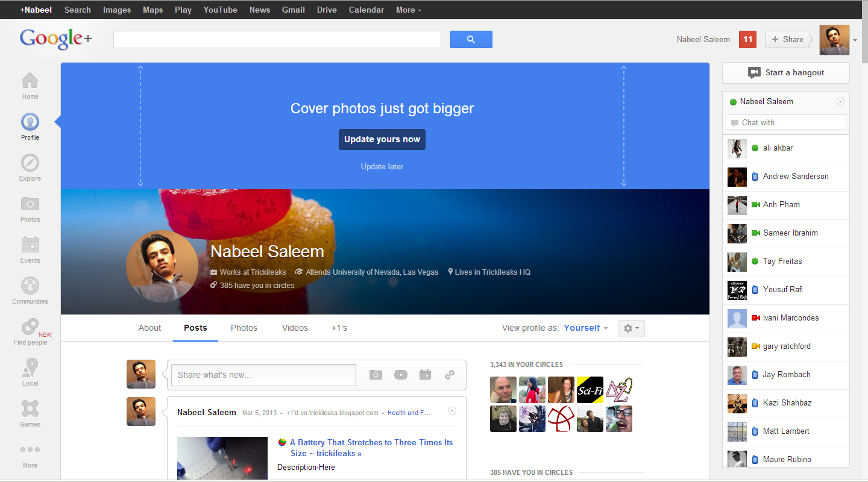Open chat with gary ratchford
This screenshot has width=868, height=482.
[786, 346]
